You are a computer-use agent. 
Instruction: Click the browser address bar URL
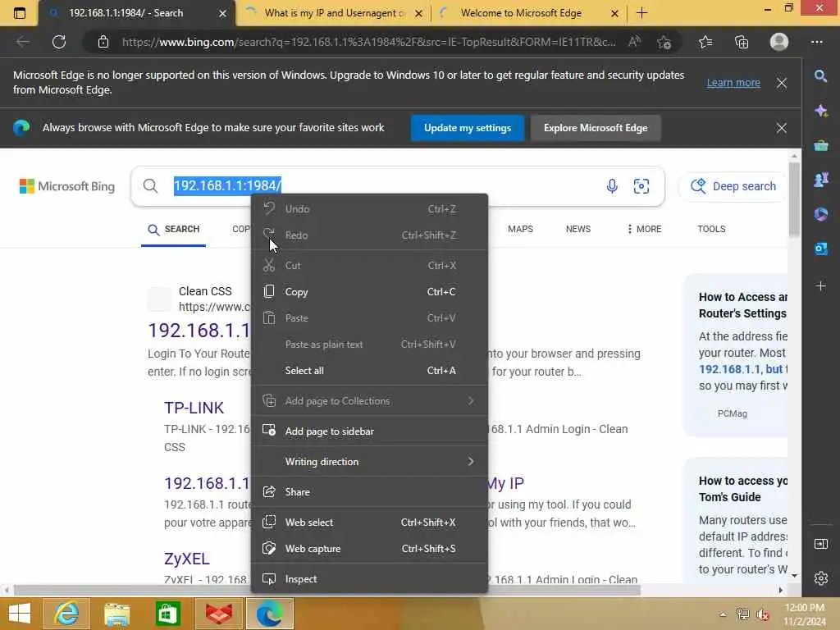click(368, 42)
